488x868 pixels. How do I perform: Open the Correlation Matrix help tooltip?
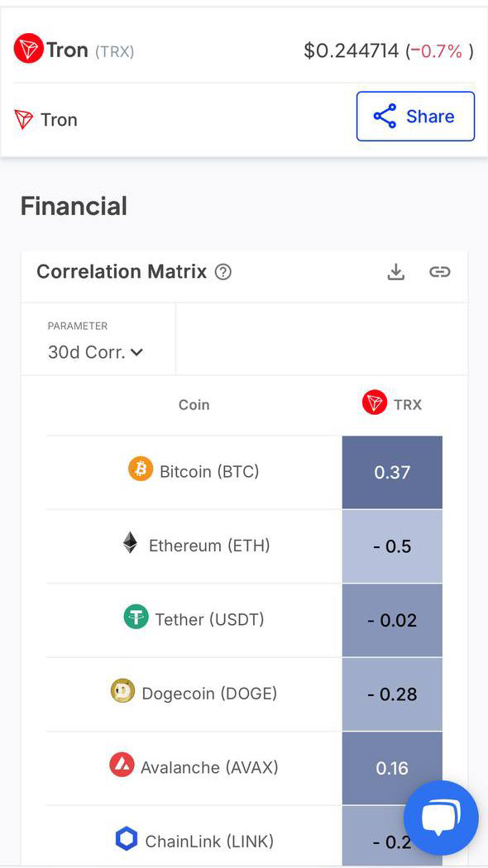coord(223,272)
